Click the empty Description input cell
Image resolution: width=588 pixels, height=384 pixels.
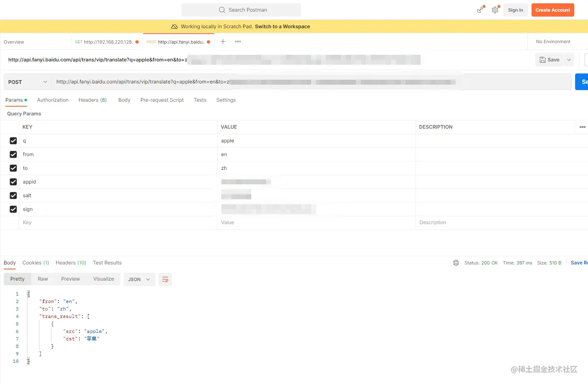[502, 223]
